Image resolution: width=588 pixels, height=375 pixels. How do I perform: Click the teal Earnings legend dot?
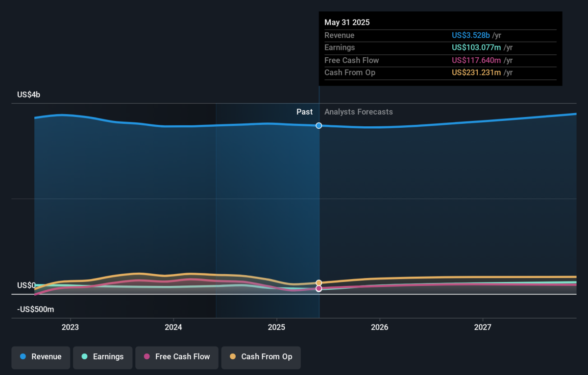click(85, 357)
